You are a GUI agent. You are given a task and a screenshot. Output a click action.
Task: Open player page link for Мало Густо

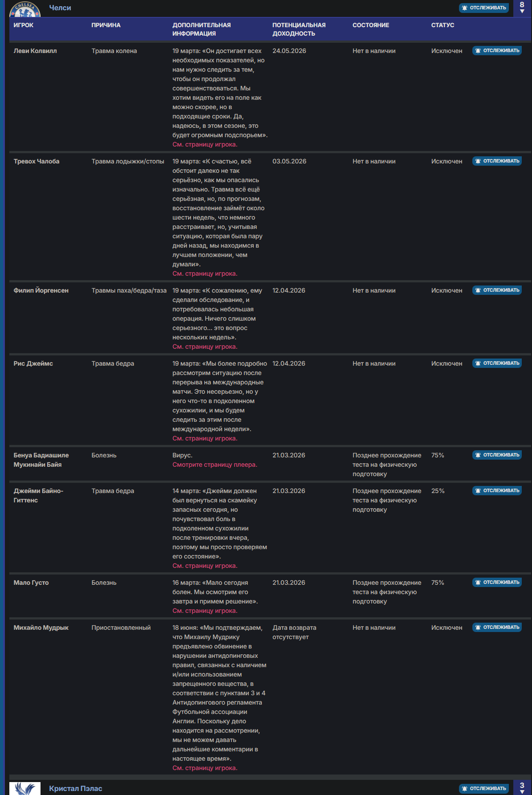click(x=205, y=611)
